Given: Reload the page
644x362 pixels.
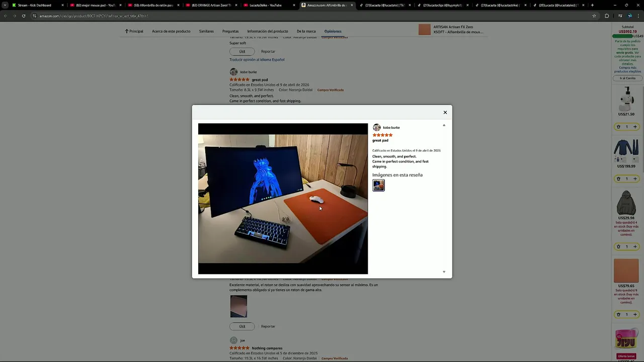Looking at the screenshot, I should click(x=23, y=16).
